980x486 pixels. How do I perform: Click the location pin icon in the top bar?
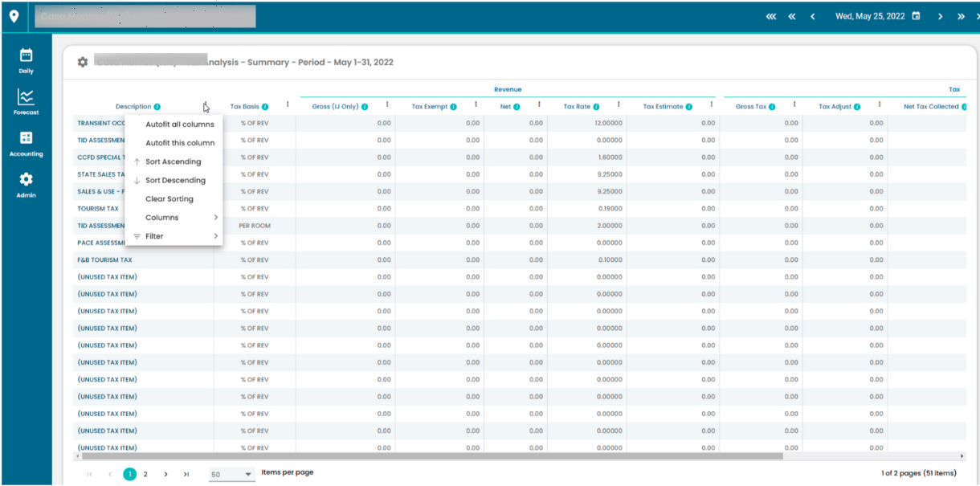tap(14, 15)
